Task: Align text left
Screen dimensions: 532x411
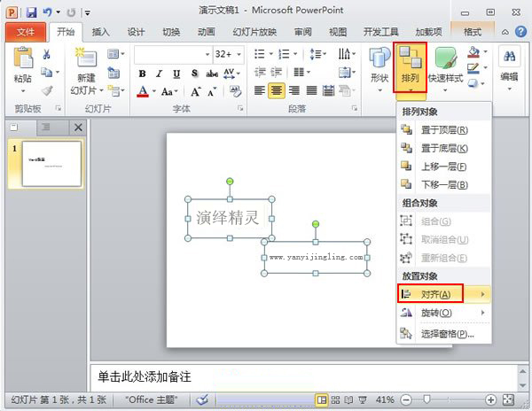Action: click(x=260, y=90)
